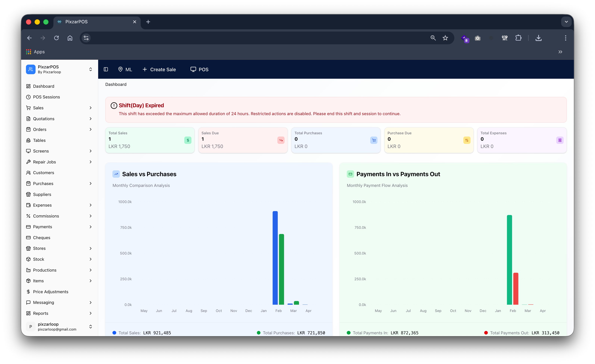This screenshot has width=595, height=364.
Task: Click the dollar icon on Total Sales card
Action: point(188,140)
